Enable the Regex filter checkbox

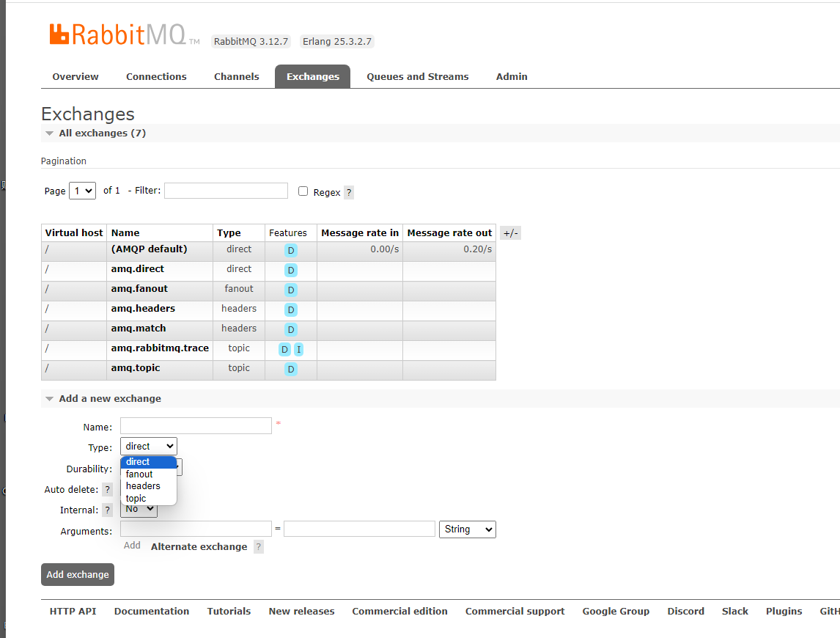pyautogui.click(x=303, y=191)
